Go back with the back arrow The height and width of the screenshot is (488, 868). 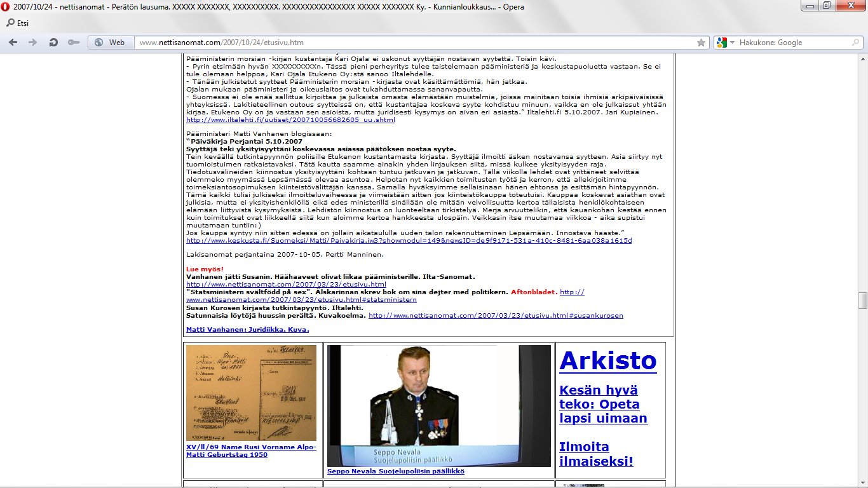pyautogui.click(x=14, y=43)
